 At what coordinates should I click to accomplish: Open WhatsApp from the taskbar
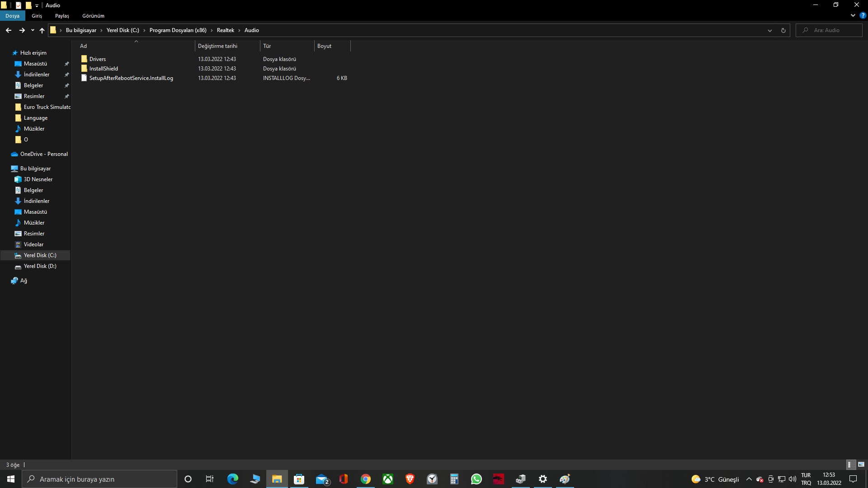point(476,479)
